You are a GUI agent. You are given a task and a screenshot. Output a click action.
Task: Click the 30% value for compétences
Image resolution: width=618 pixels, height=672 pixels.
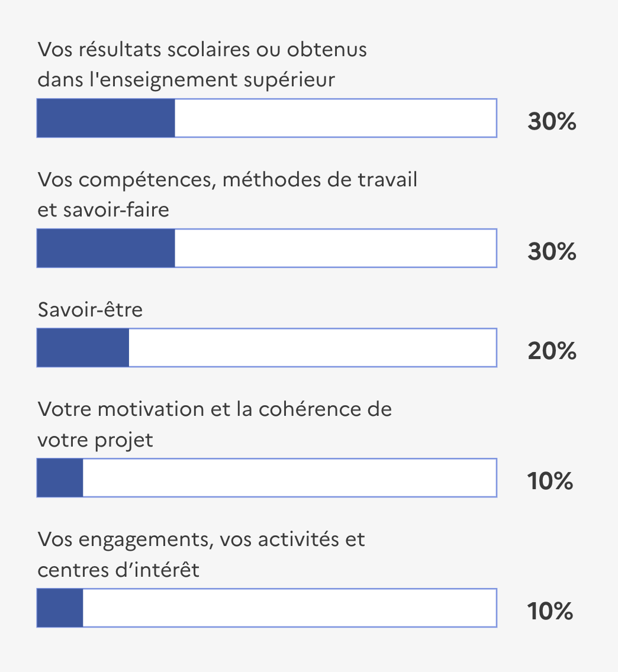(552, 251)
